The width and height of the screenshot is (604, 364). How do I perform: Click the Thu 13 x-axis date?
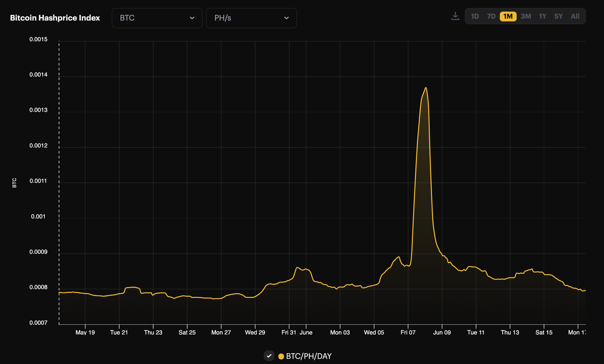click(x=510, y=333)
